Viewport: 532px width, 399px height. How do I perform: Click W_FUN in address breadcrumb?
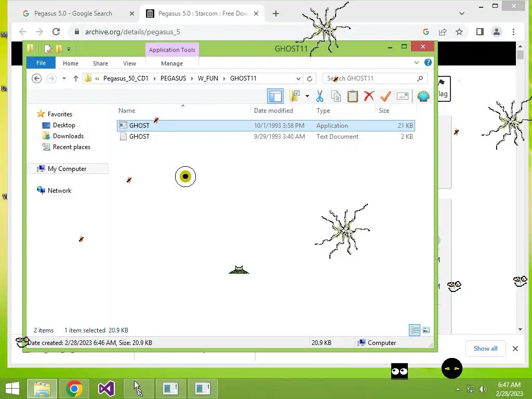(x=208, y=78)
